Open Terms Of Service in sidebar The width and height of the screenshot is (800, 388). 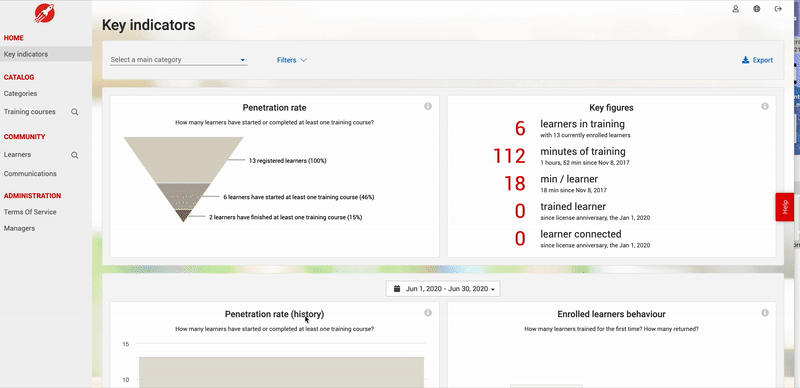pos(30,212)
